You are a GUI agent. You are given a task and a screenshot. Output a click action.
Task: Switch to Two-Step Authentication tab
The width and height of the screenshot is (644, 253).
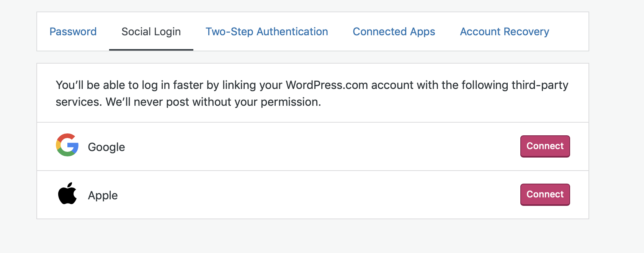(x=266, y=31)
